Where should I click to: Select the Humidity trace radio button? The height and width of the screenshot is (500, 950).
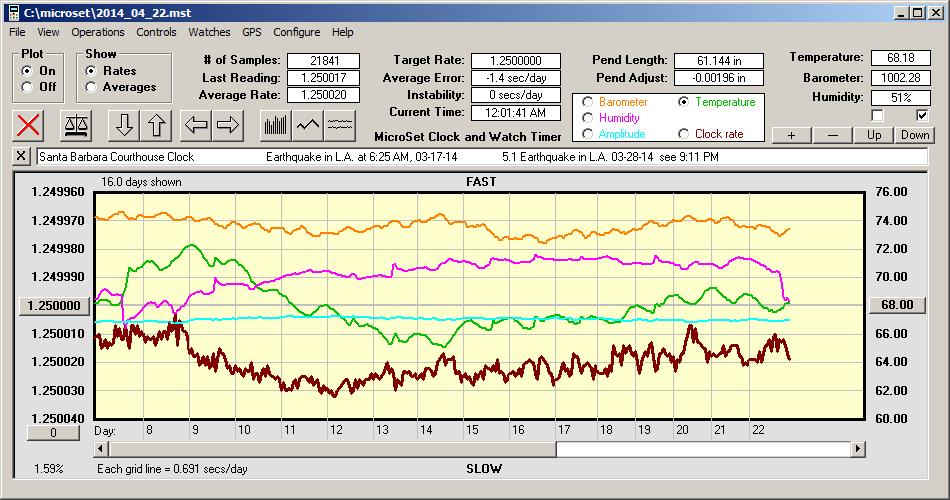click(587, 118)
